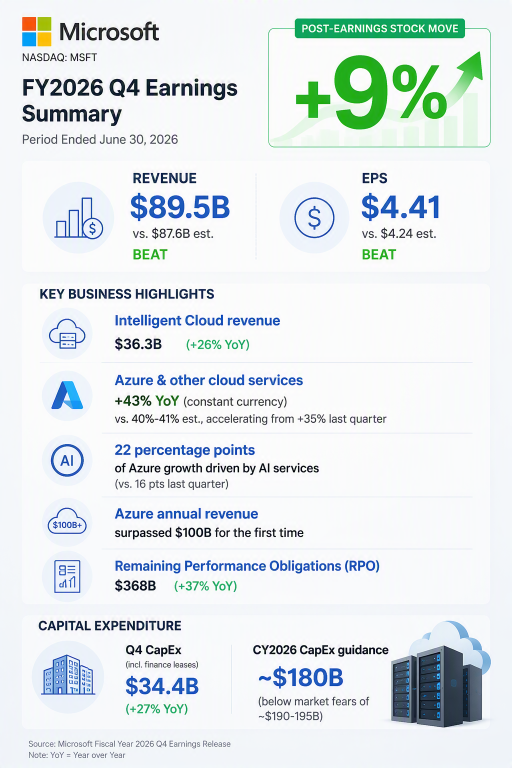The height and width of the screenshot is (768, 512).
Task: Click (vs. 16 pts last quarter) text
Action: point(171,484)
